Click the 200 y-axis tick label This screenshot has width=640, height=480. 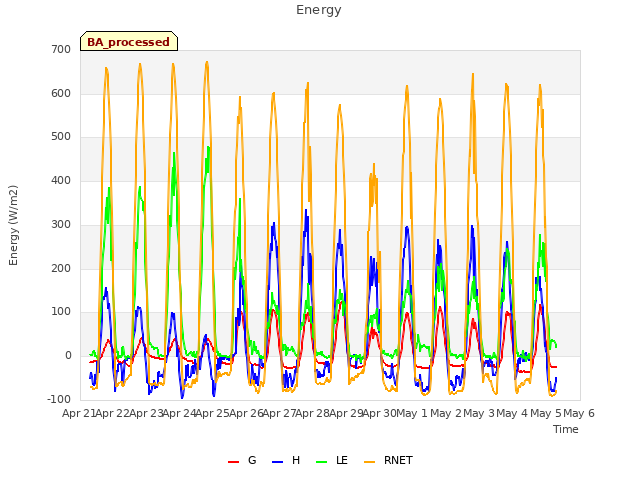(x=61, y=269)
